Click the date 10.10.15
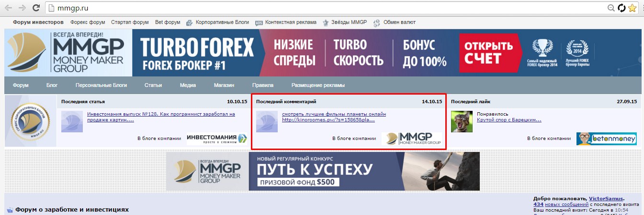Screen dimensions: 644x215 click(237, 102)
